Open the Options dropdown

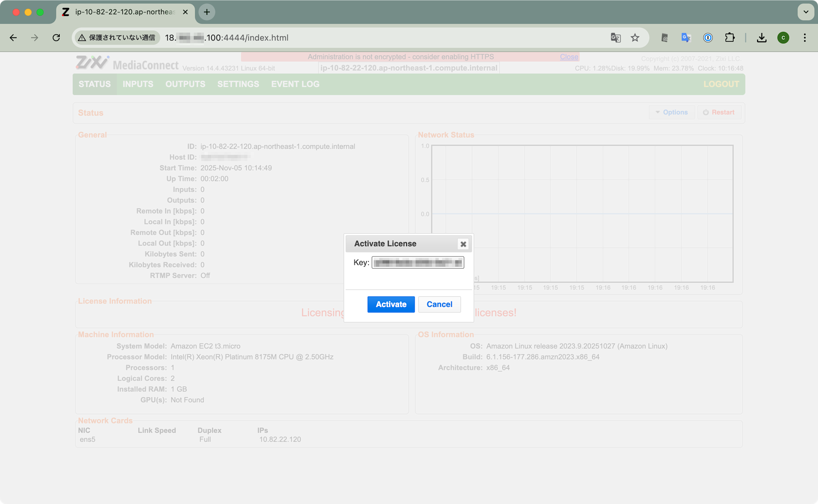point(672,112)
